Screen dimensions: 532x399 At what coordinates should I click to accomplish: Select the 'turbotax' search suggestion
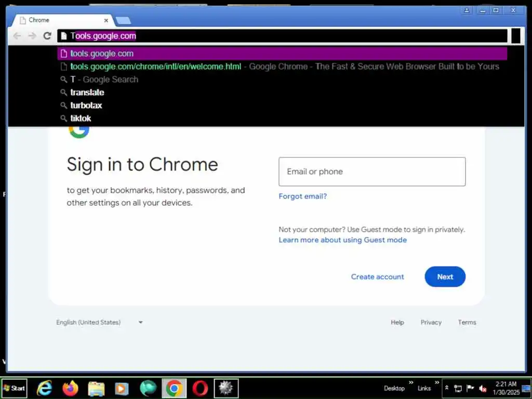(282, 105)
